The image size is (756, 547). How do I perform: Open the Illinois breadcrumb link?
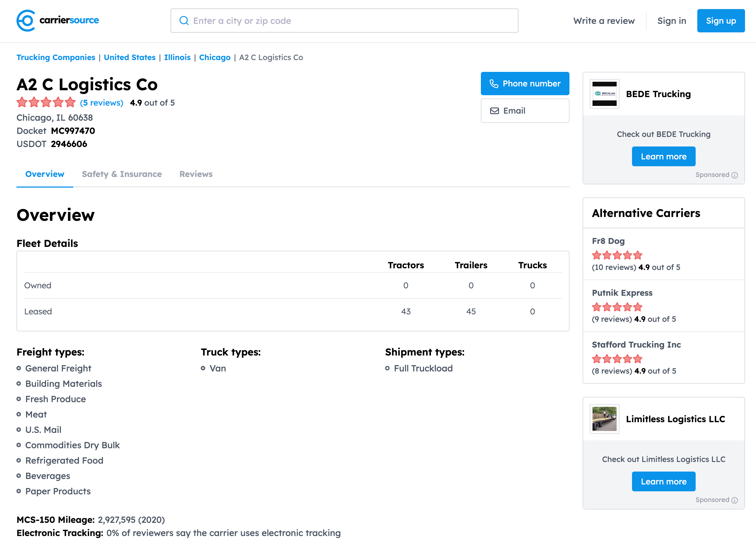pos(177,57)
